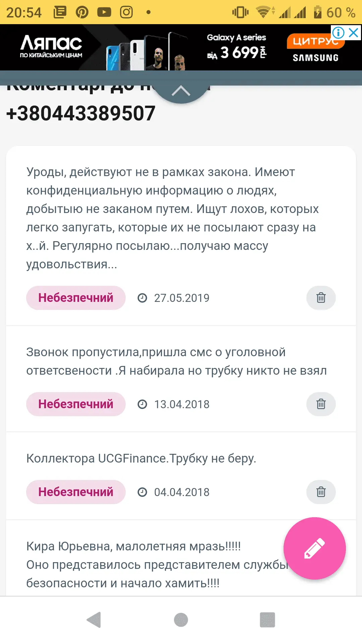Delete the comment dated 04.04.2018
This screenshot has width=362, height=644.
point(321,492)
